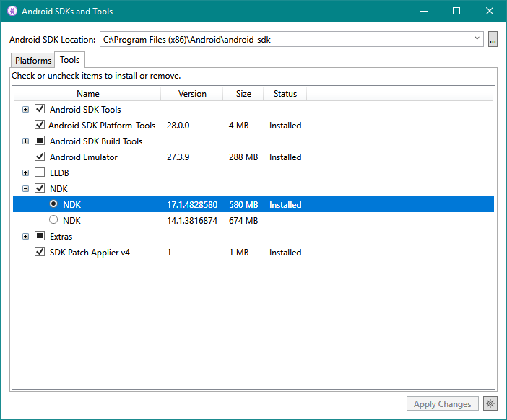
Task: Expand the LLDB tree node
Action: pos(25,173)
